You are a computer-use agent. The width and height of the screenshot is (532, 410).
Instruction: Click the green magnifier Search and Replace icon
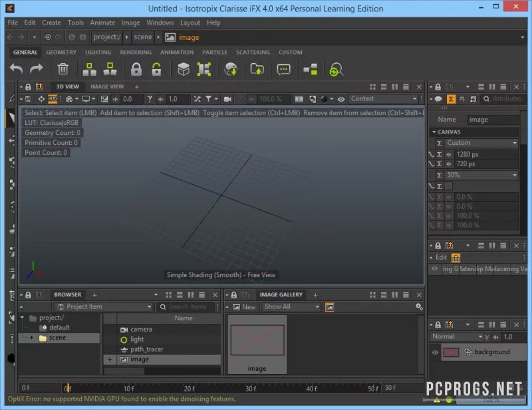point(336,70)
